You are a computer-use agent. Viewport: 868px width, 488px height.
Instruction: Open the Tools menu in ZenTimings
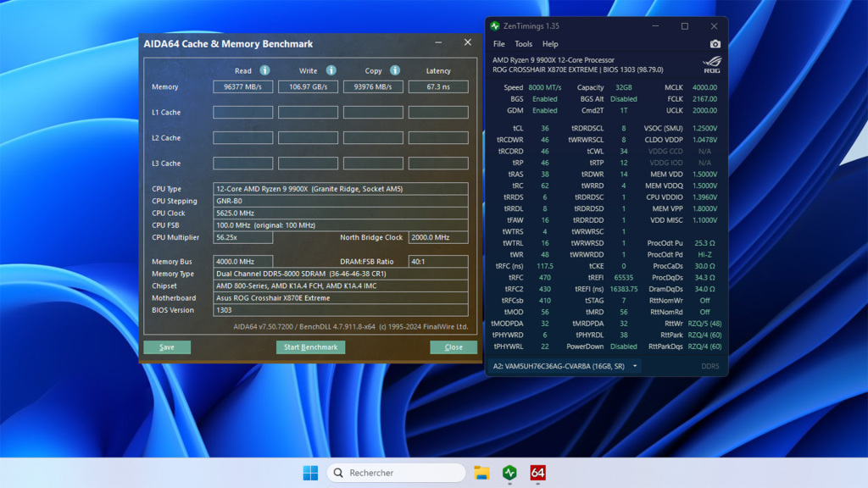pos(523,44)
